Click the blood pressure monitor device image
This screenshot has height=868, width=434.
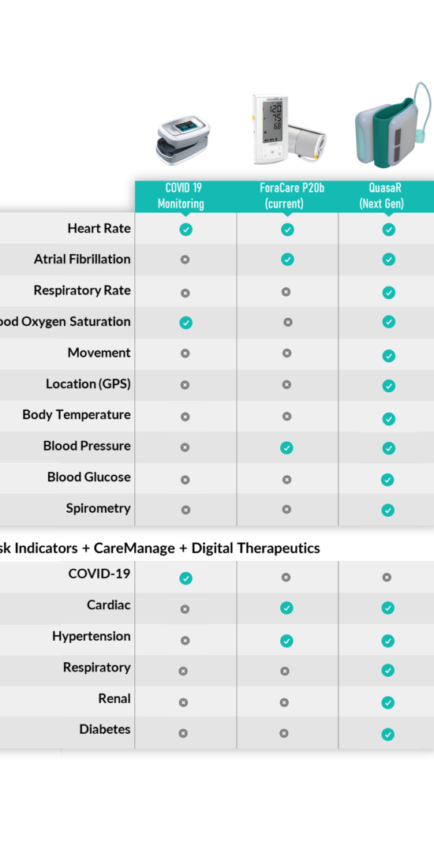pyautogui.click(x=288, y=129)
